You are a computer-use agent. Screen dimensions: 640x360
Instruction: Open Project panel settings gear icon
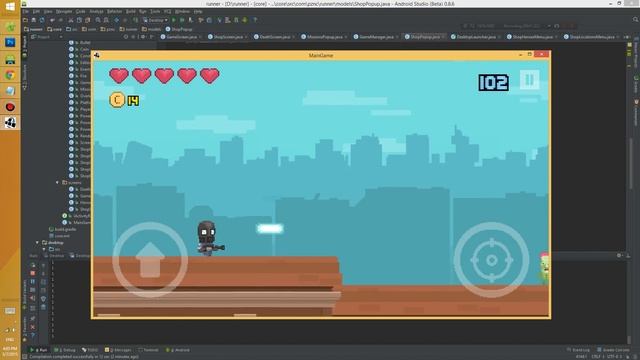tap(143, 37)
